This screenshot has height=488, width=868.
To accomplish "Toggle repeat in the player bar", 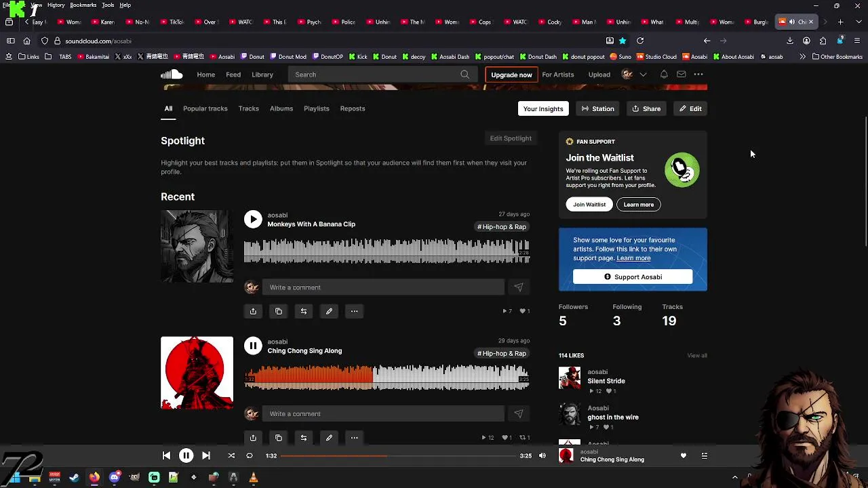I will (249, 456).
